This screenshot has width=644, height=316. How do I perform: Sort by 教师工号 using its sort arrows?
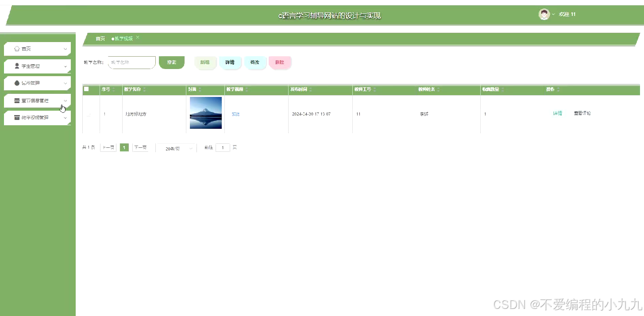point(374,90)
